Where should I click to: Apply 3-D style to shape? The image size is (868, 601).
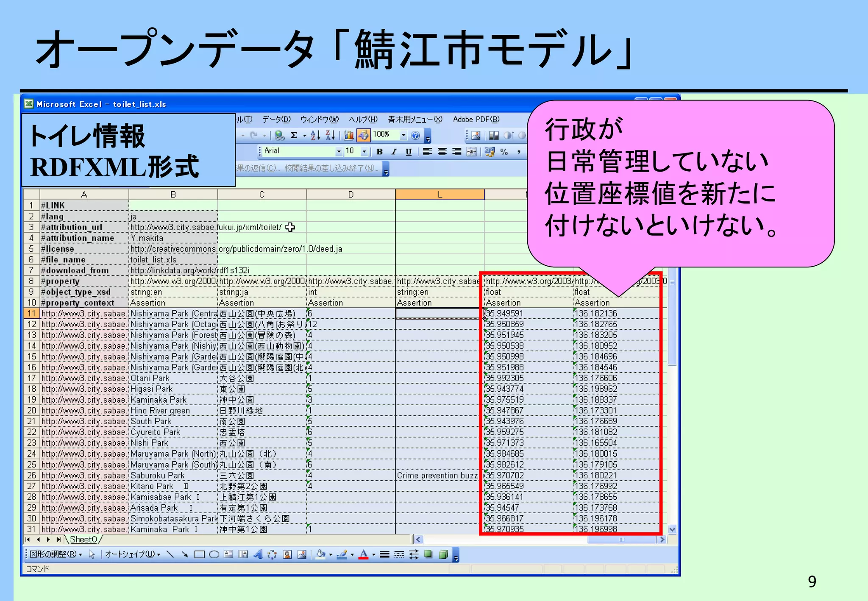coord(443,554)
